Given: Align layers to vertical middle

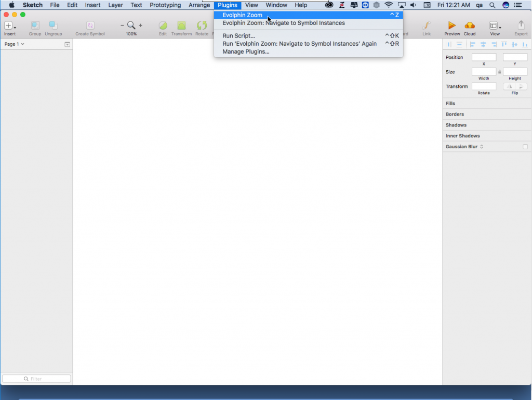Looking at the screenshot, I should click(x=515, y=45).
